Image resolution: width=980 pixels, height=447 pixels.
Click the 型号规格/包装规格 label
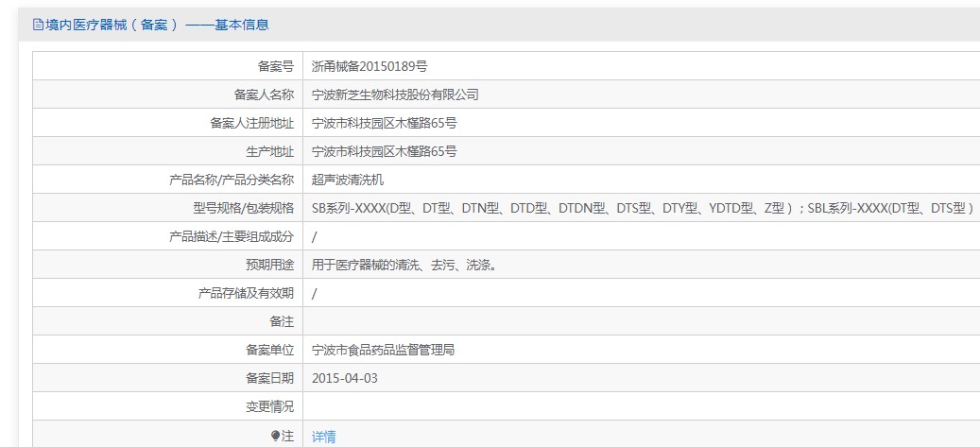point(243,208)
